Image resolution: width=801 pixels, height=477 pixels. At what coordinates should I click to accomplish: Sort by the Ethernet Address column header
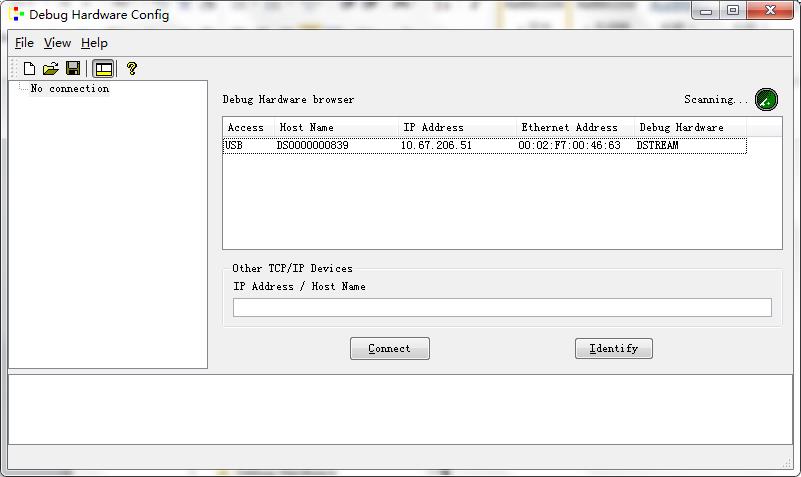pyautogui.click(x=576, y=127)
